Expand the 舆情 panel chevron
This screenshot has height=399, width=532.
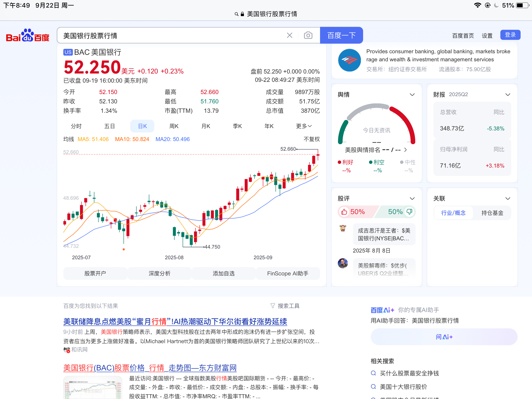pyautogui.click(x=412, y=95)
